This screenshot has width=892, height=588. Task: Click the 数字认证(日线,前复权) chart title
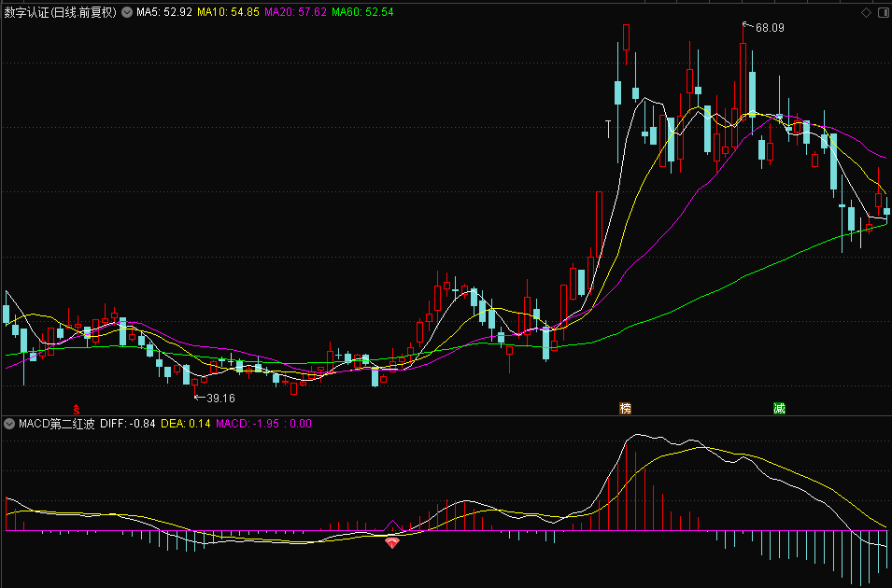pyautogui.click(x=61, y=13)
